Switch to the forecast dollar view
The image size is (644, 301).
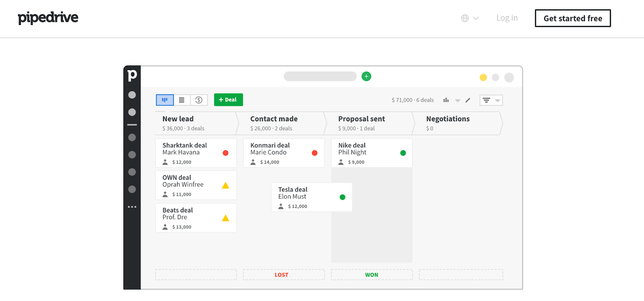[x=199, y=100]
